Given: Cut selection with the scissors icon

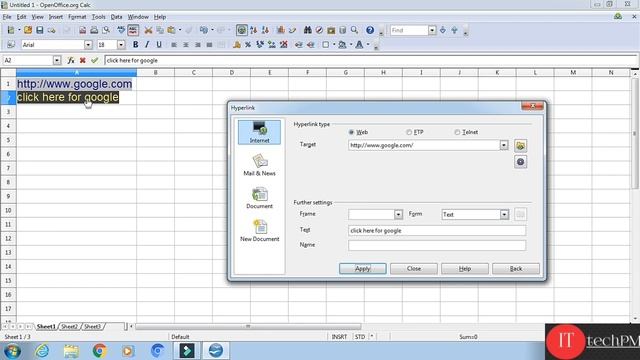Looking at the screenshot, I should pos(148,30).
